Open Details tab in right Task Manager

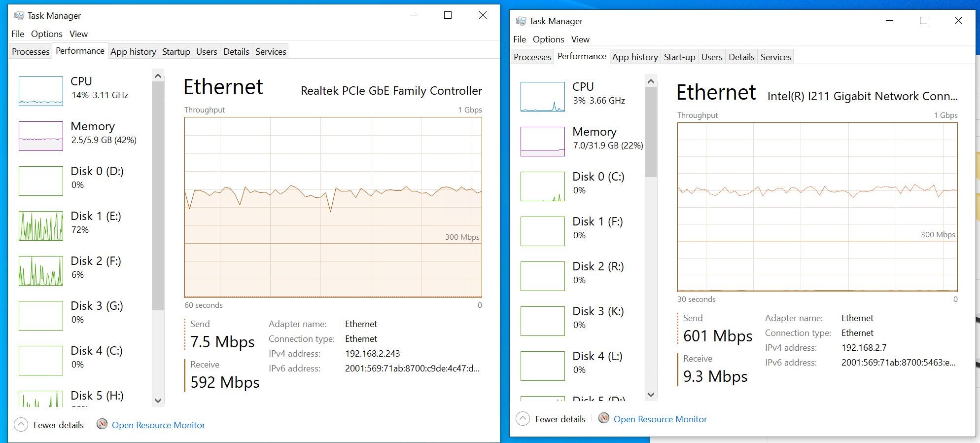(x=741, y=57)
